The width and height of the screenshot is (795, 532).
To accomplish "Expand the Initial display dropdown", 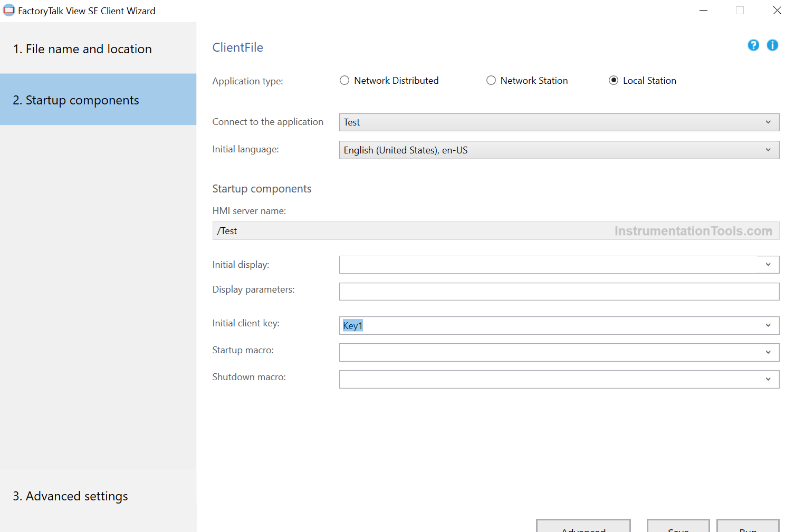I will (x=769, y=264).
